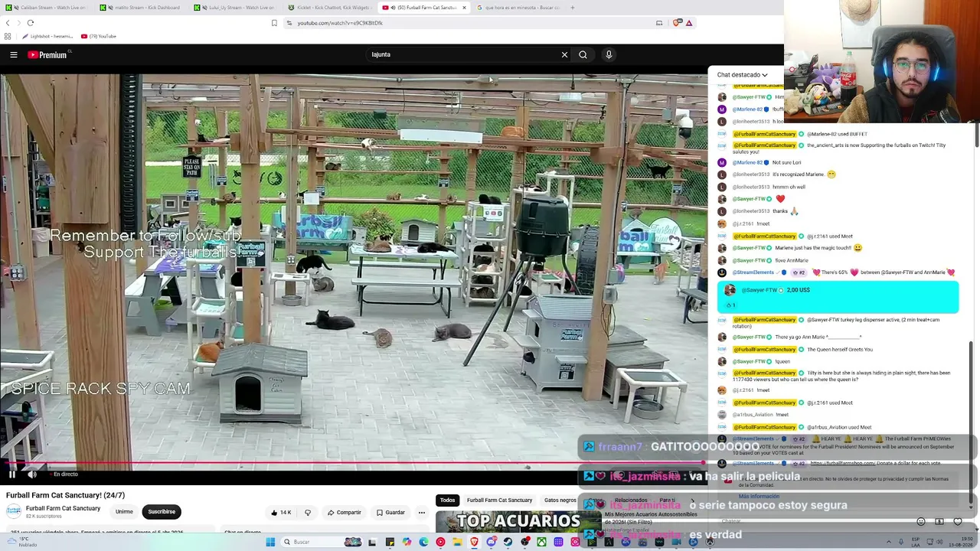Open the Windows Start menu

tap(270, 542)
